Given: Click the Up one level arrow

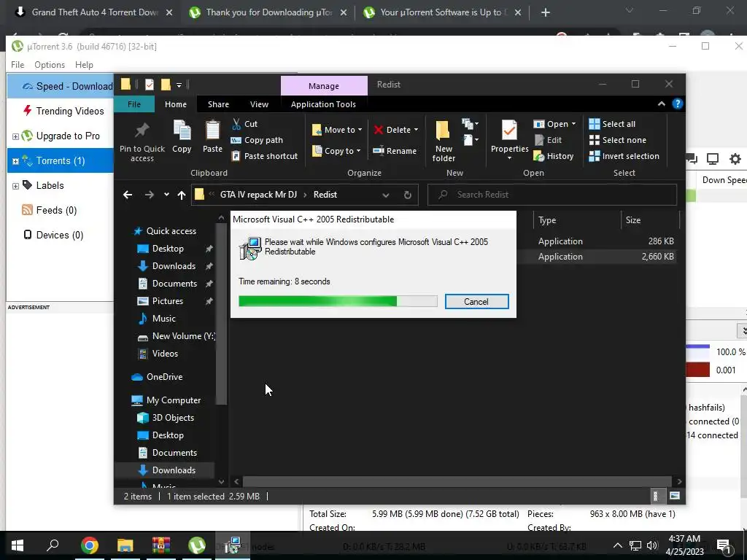Looking at the screenshot, I should [181, 195].
